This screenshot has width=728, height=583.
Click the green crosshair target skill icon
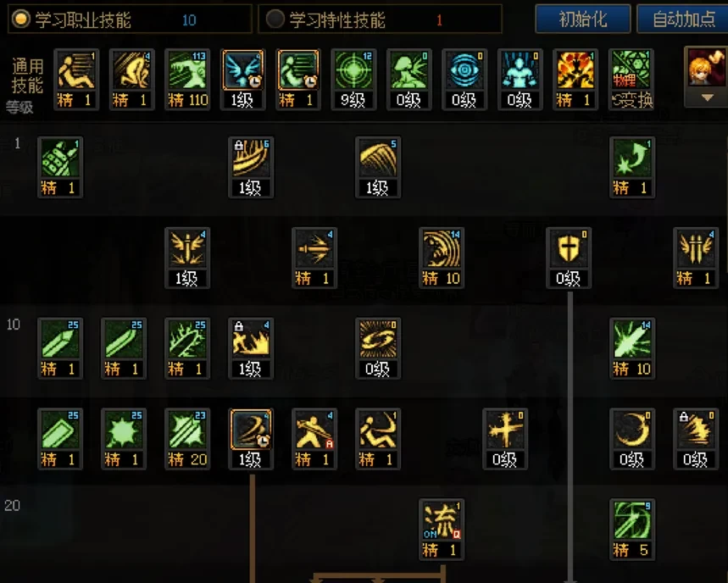[x=353, y=80]
